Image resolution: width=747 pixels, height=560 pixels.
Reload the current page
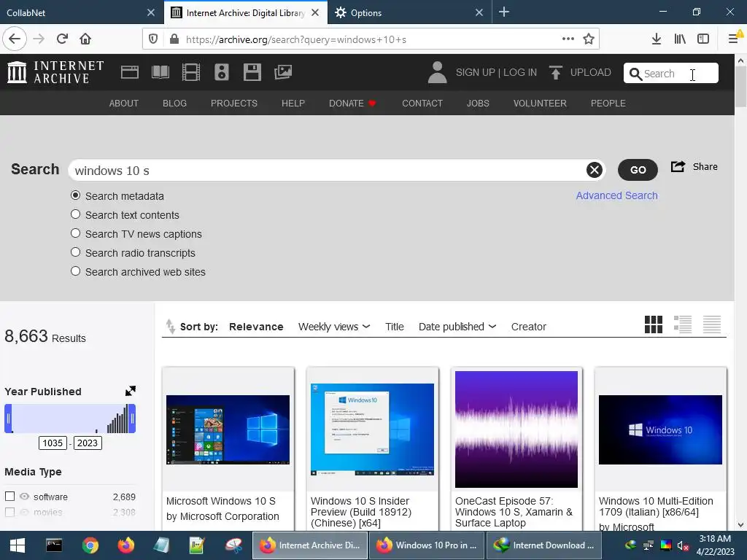coord(62,39)
